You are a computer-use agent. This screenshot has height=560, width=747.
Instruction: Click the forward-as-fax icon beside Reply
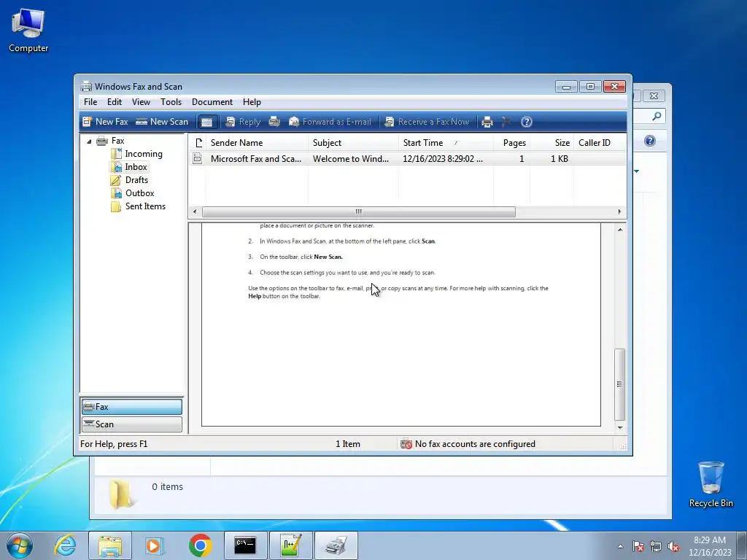click(274, 122)
